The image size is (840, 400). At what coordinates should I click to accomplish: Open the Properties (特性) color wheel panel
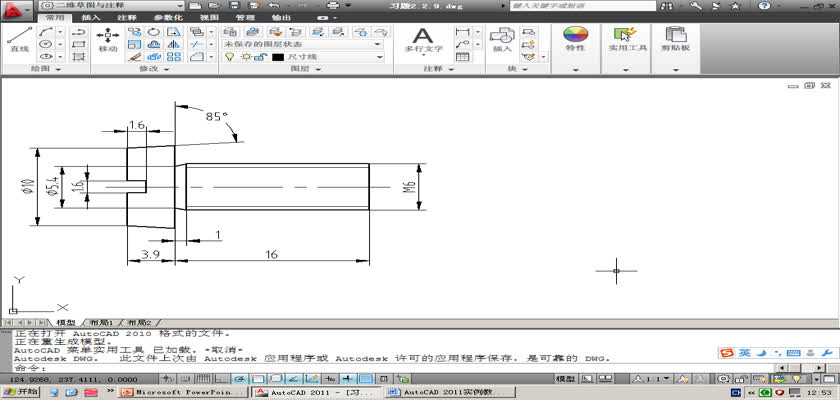[575, 40]
